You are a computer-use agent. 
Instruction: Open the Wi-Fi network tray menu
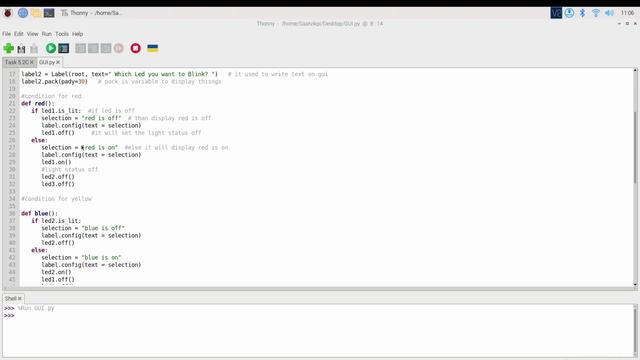click(596, 13)
